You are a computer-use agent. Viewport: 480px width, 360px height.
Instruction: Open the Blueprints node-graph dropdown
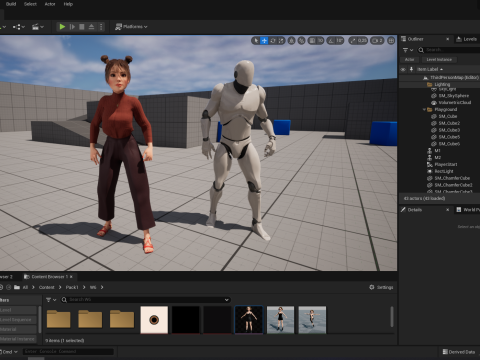point(19,27)
